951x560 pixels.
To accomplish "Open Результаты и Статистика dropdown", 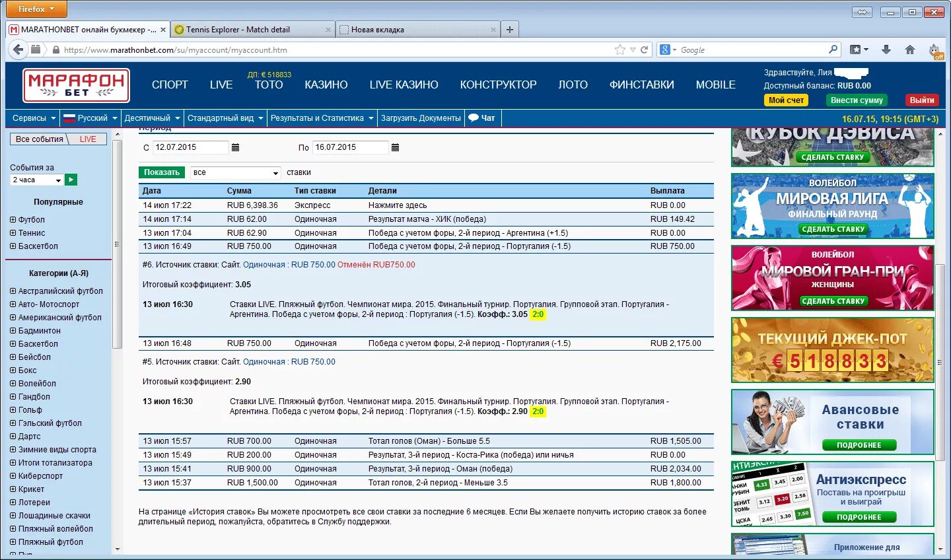I will tap(322, 118).
